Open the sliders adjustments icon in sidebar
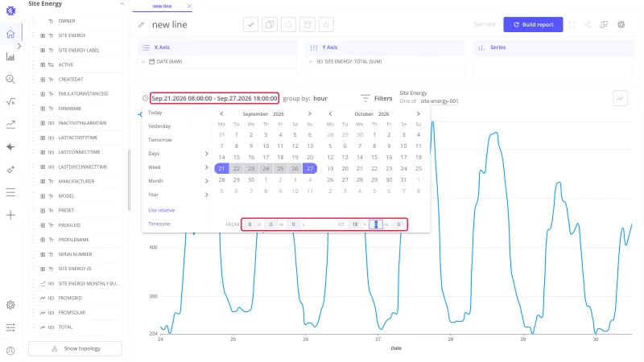This screenshot has width=644, height=362. pos(10,327)
